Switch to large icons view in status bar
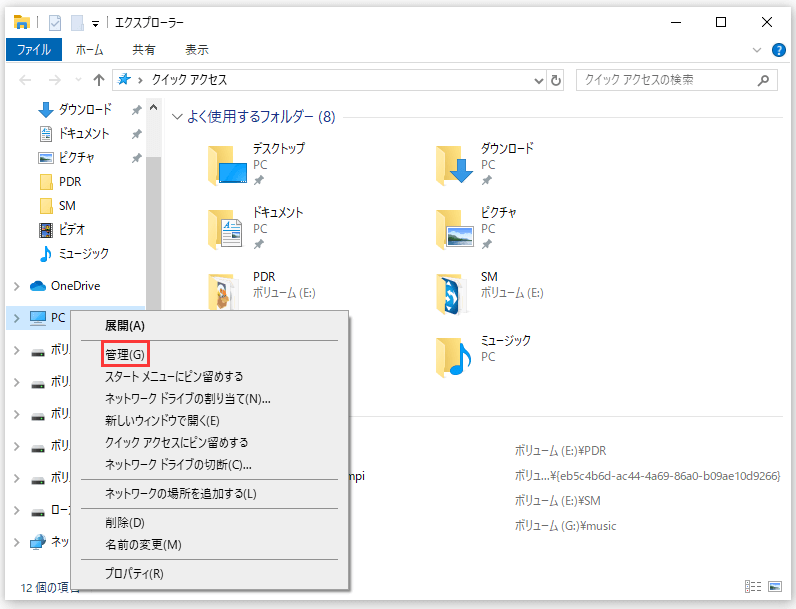The image size is (796, 609). (775, 586)
